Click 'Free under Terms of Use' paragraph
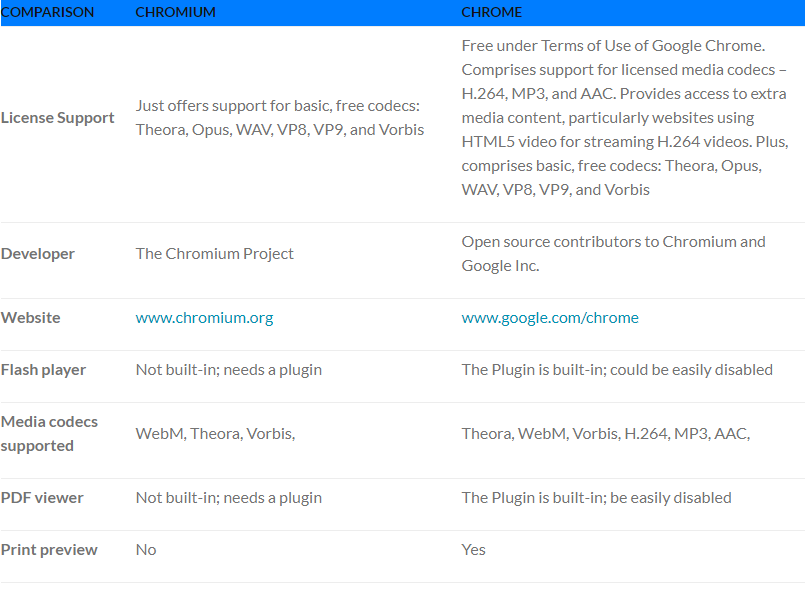This screenshot has width=805, height=590. pos(624,118)
